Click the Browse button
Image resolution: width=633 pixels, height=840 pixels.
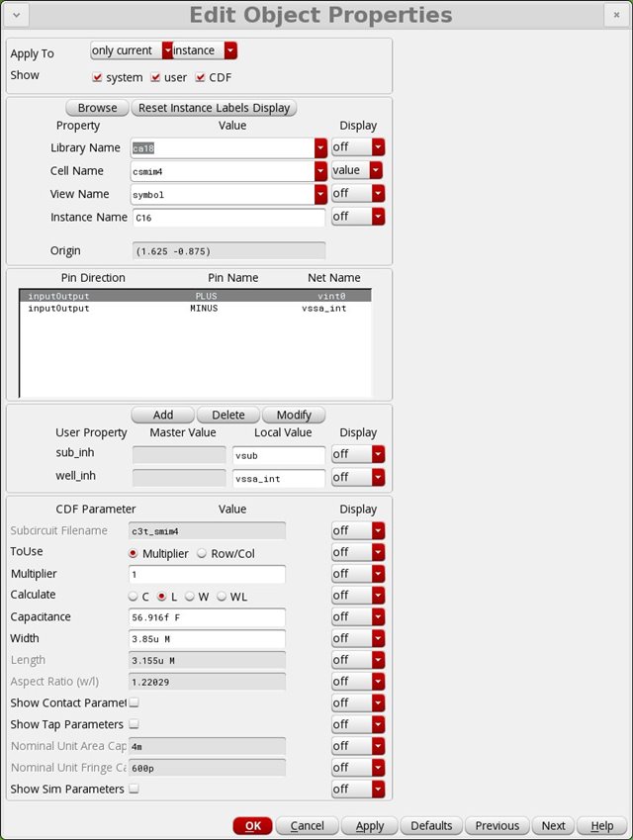click(97, 108)
